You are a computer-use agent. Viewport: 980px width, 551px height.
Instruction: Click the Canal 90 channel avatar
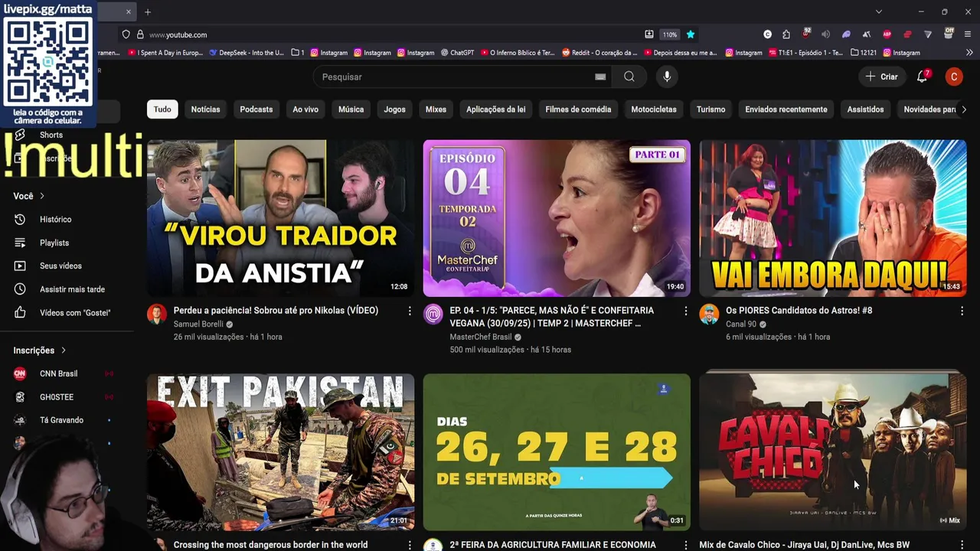[709, 315]
